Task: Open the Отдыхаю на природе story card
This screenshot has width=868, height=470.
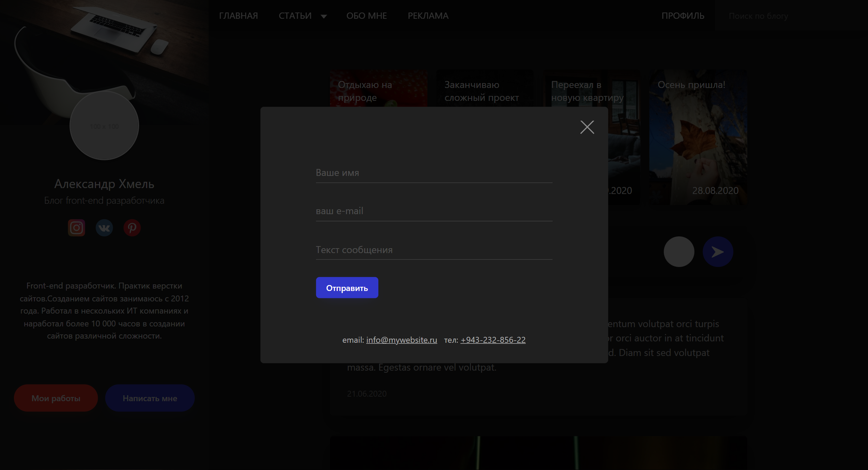Action: (379, 88)
